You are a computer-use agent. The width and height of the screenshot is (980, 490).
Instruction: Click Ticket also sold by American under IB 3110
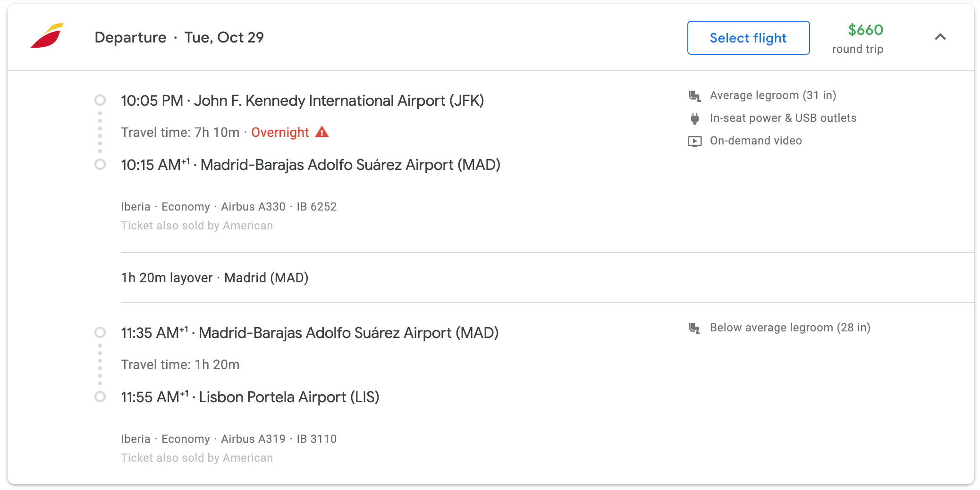coord(197,458)
